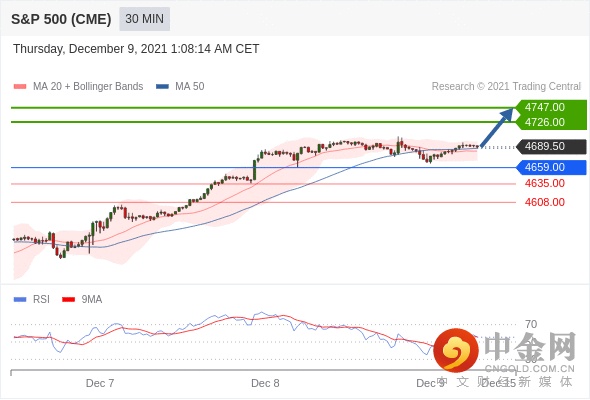Click the MA 20 + Bollinger Bands legend text

[x=88, y=87]
